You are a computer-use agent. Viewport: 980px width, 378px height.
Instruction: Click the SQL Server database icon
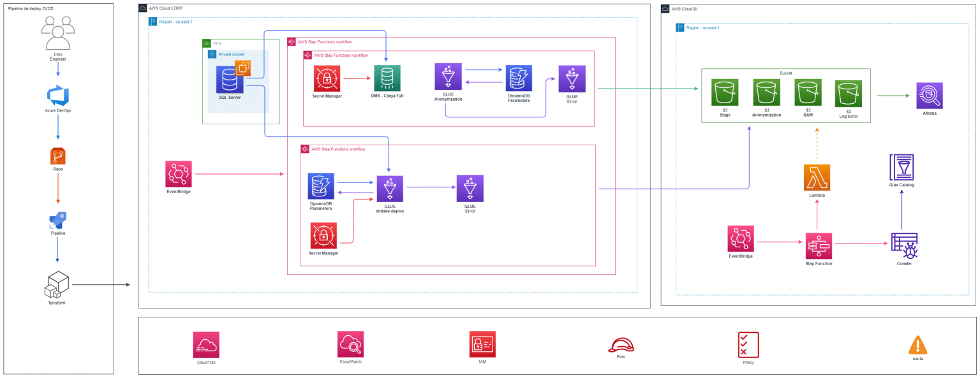click(x=229, y=80)
